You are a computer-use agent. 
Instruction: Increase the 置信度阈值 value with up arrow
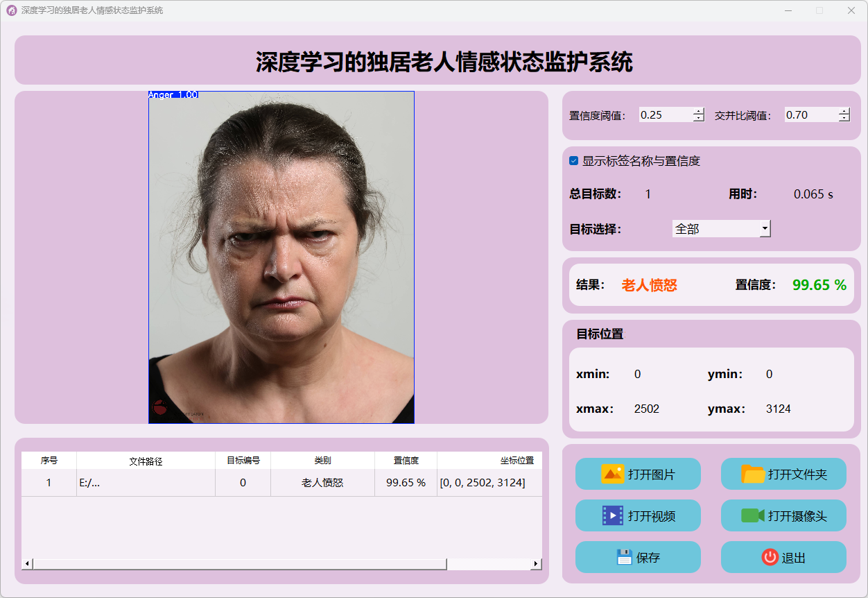[x=698, y=111]
